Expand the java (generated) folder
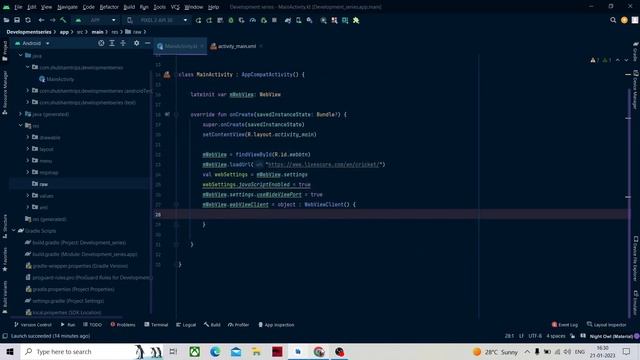Viewport: 640px width, 360px height. pyautogui.click(x=21, y=114)
